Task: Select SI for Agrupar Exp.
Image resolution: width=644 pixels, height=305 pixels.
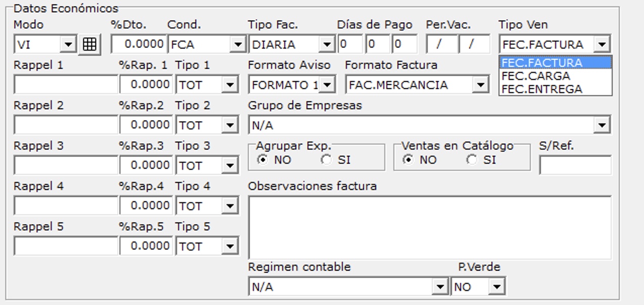Action: tap(327, 160)
